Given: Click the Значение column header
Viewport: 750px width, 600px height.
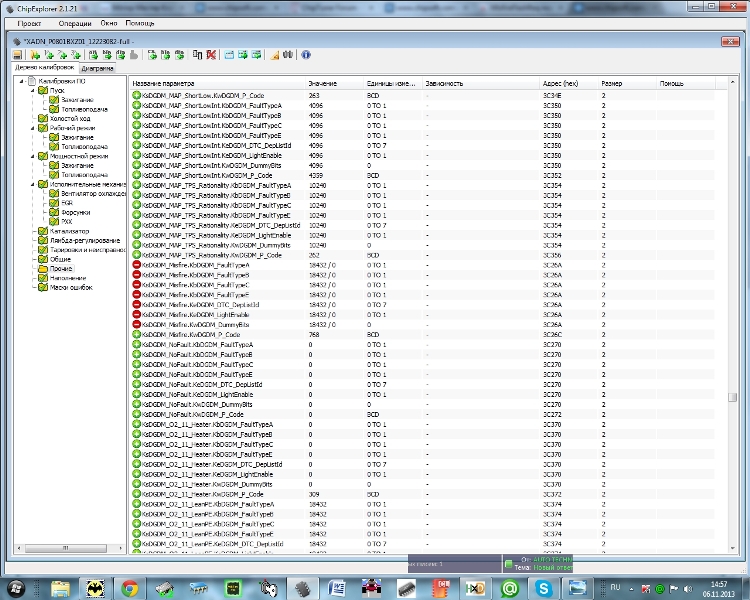Looking at the screenshot, I should 322,83.
